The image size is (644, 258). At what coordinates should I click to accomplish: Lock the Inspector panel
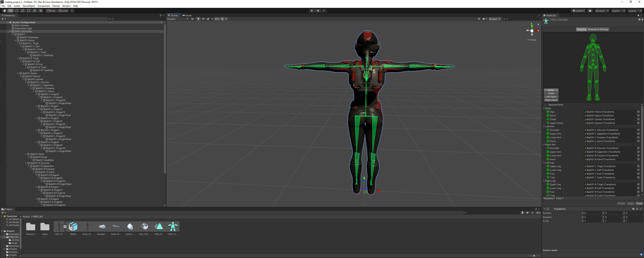pos(638,16)
